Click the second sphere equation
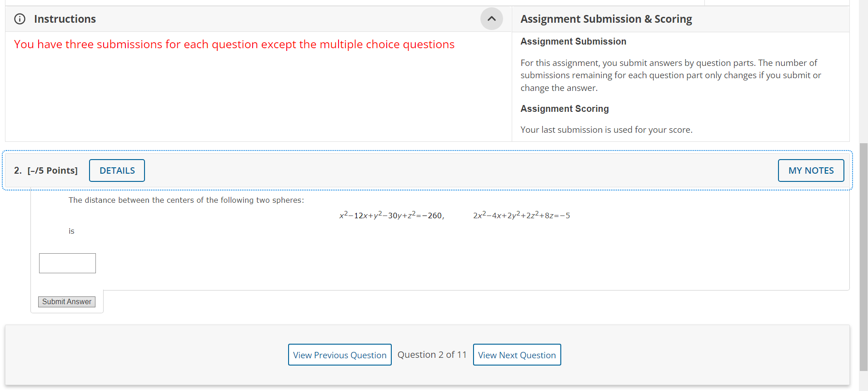The image size is (868, 391). tap(521, 215)
